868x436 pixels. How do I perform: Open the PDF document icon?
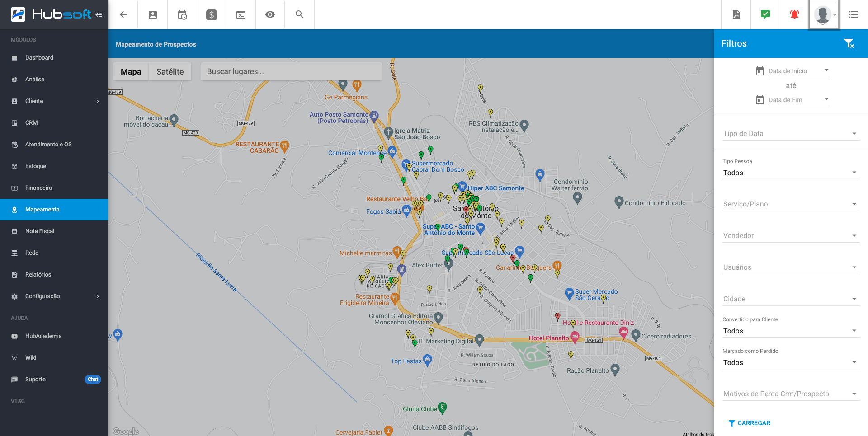pos(736,14)
